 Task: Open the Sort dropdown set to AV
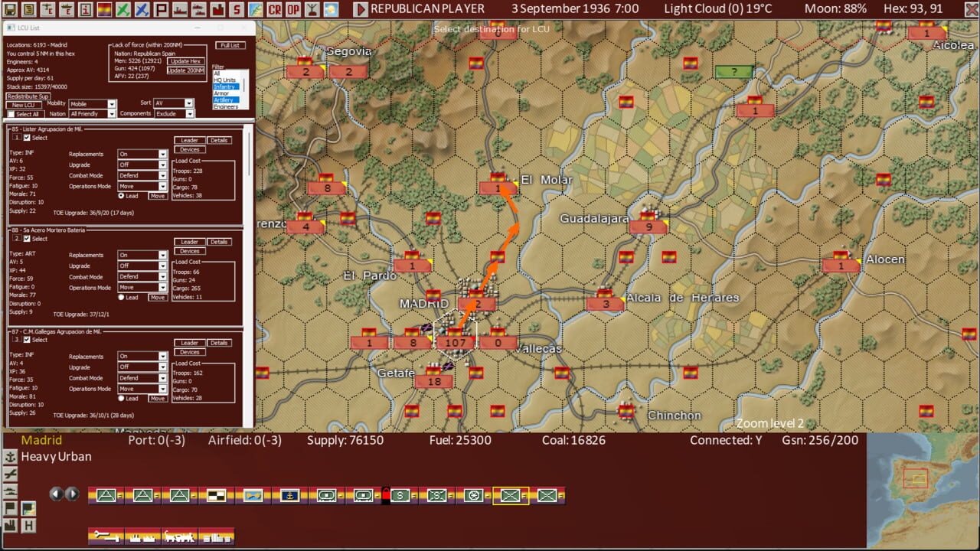point(189,103)
